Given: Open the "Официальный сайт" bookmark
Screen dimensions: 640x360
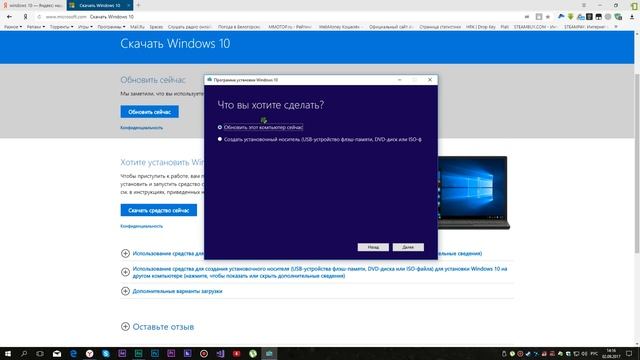Looking at the screenshot, I should (391, 27).
